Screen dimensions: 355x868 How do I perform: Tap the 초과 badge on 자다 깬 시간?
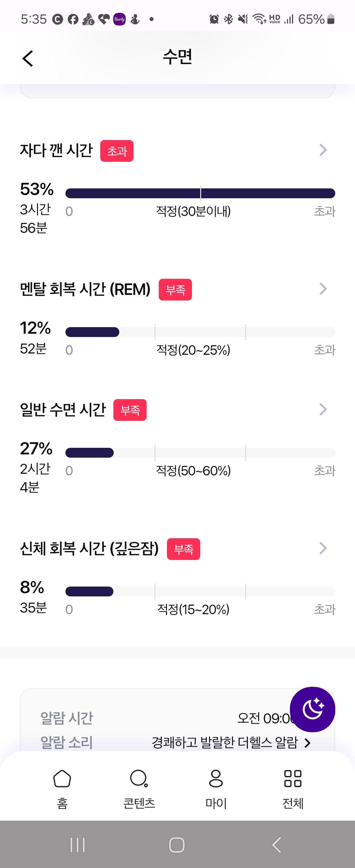tap(117, 151)
